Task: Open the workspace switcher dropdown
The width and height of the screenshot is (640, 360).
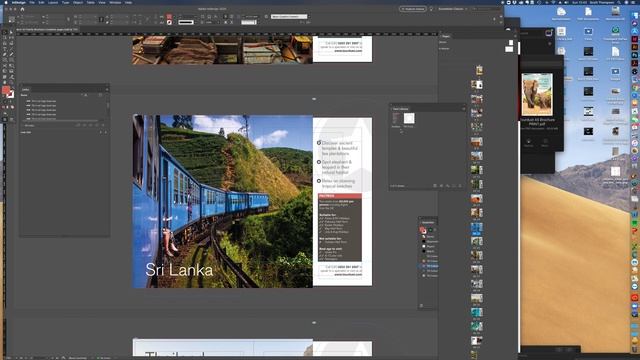Action: [x=453, y=9]
